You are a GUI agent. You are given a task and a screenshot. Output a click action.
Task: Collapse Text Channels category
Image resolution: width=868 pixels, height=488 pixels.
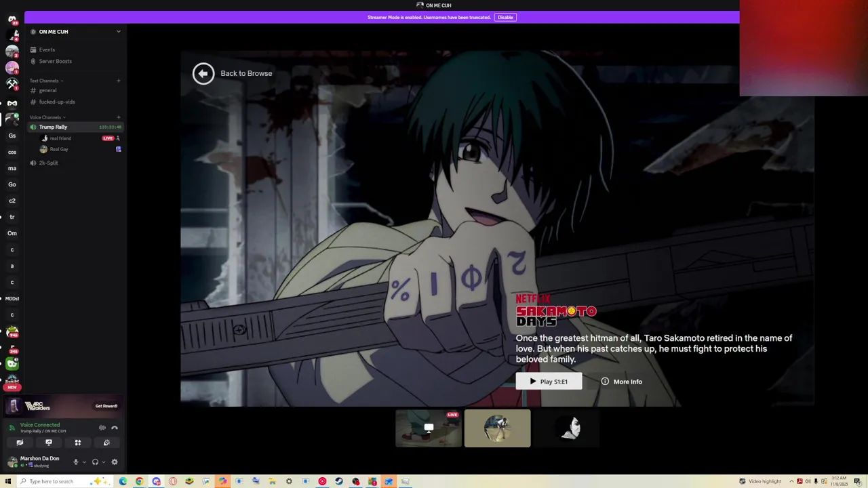46,81
